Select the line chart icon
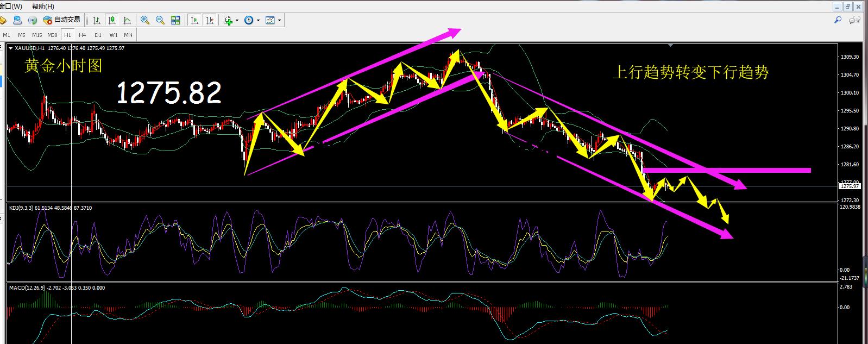Image resolution: width=868 pixels, height=344 pixels. [x=127, y=20]
